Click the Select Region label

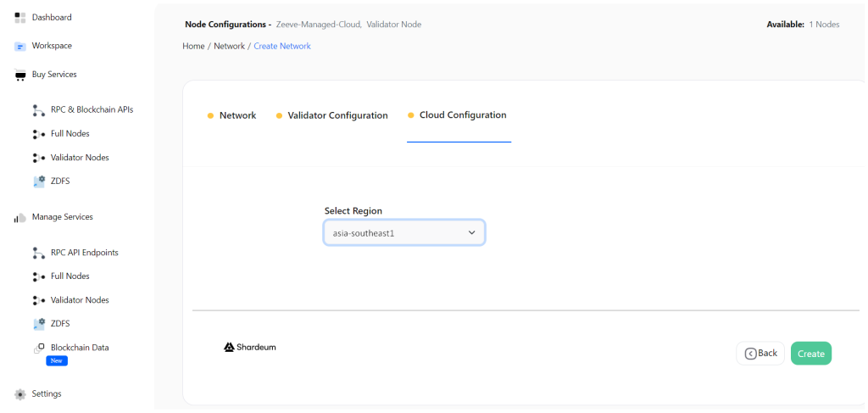point(353,210)
